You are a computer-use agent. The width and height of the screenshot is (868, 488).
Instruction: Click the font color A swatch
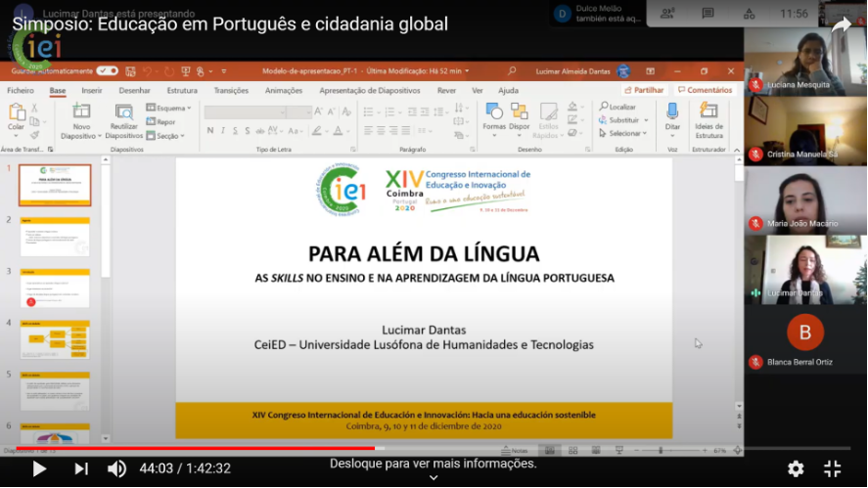click(x=338, y=131)
